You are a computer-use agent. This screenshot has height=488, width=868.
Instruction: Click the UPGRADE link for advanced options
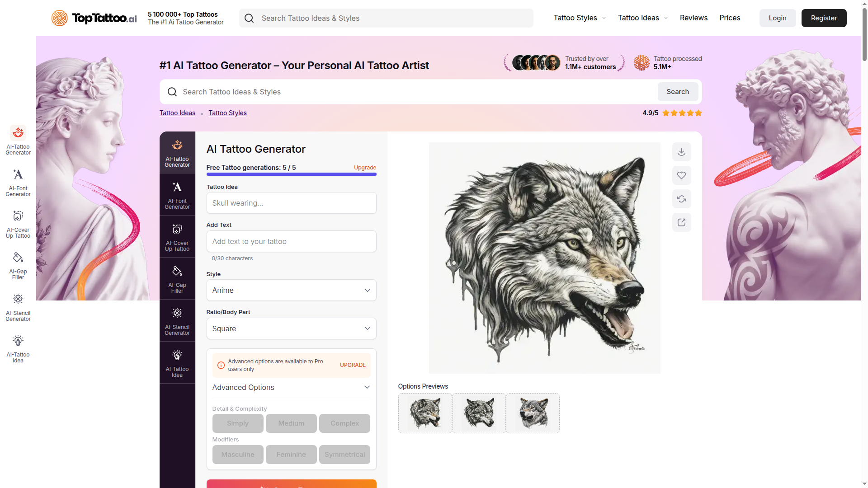(x=353, y=365)
